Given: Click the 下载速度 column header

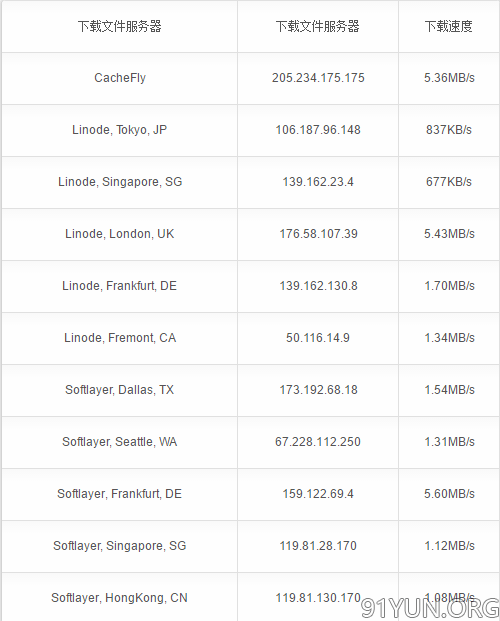Looking at the screenshot, I should pyautogui.click(x=449, y=26).
